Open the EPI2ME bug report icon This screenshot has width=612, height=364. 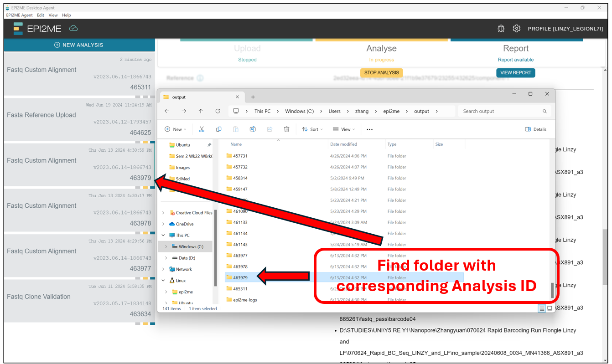point(501,28)
